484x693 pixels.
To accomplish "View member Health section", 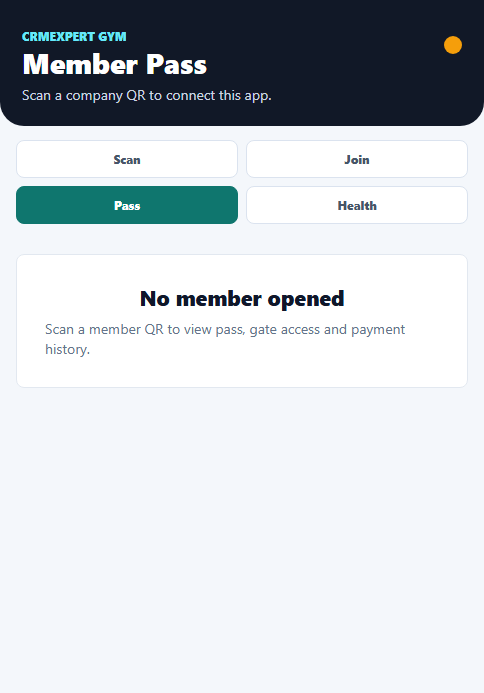I will (x=357, y=205).
